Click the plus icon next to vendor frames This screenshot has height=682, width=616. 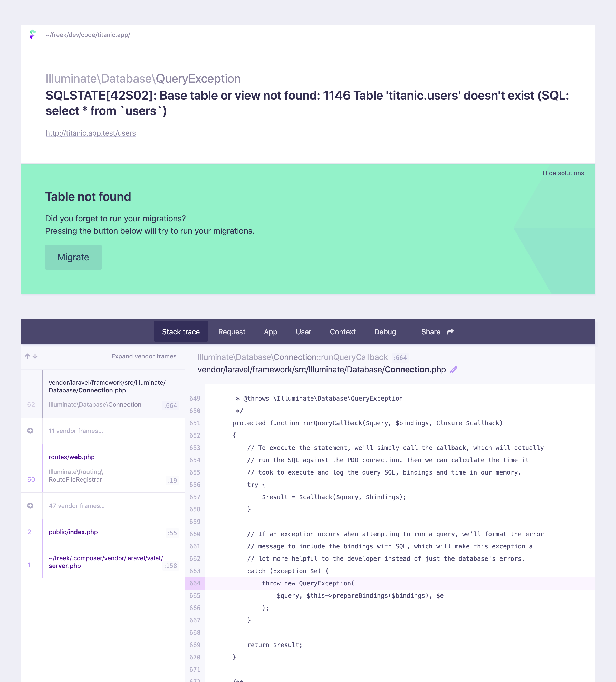30,430
